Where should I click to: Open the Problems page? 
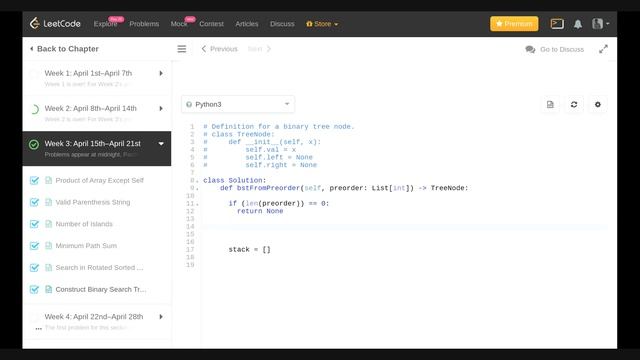144,24
